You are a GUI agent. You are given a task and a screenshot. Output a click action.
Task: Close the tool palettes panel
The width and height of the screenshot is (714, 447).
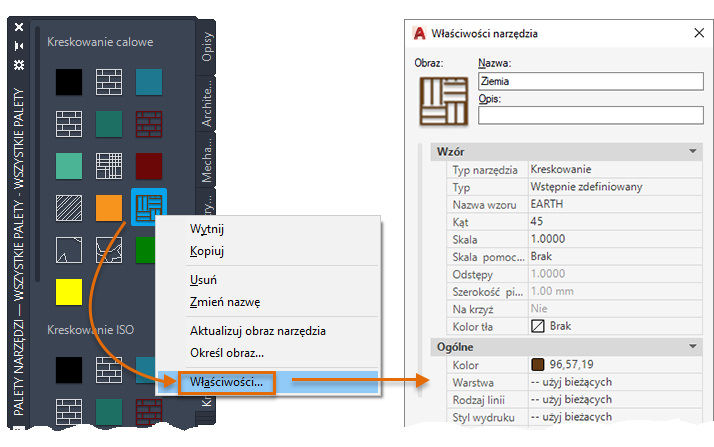[x=19, y=27]
